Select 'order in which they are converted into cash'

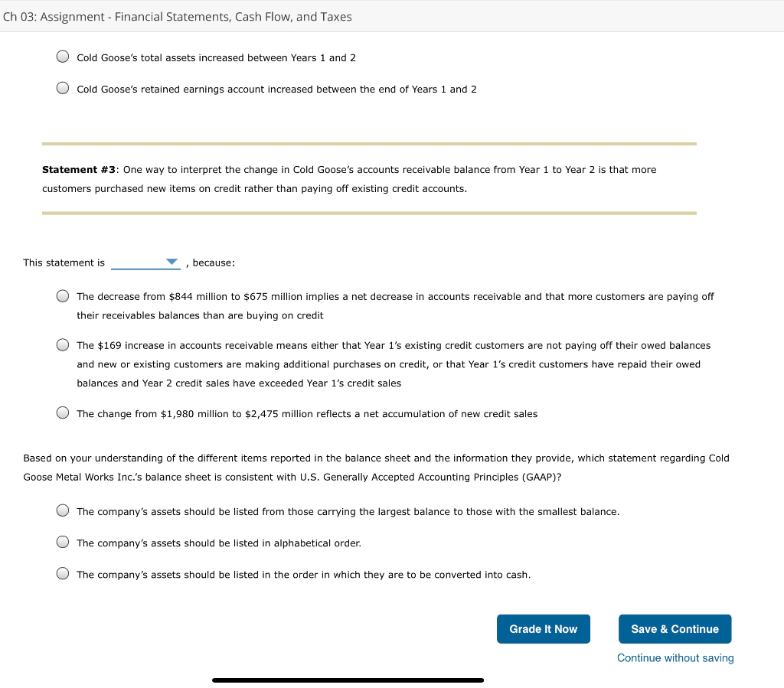62,572
